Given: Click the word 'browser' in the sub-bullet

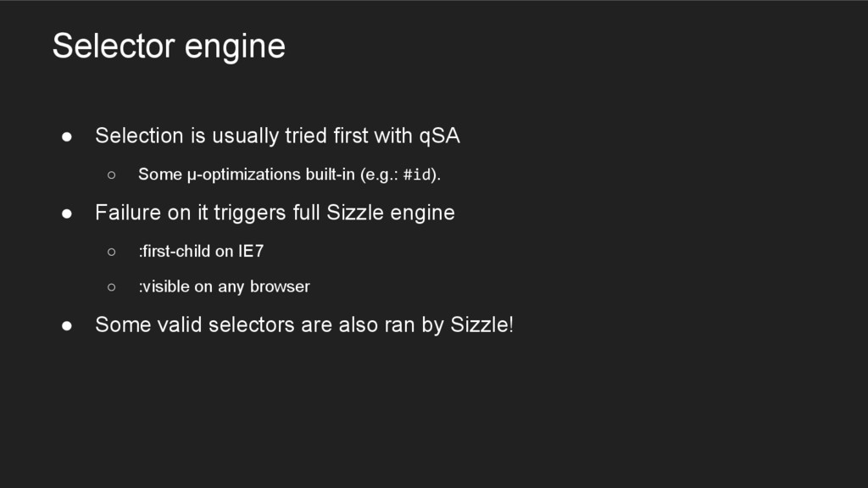Looking at the screenshot, I should [280, 286].
